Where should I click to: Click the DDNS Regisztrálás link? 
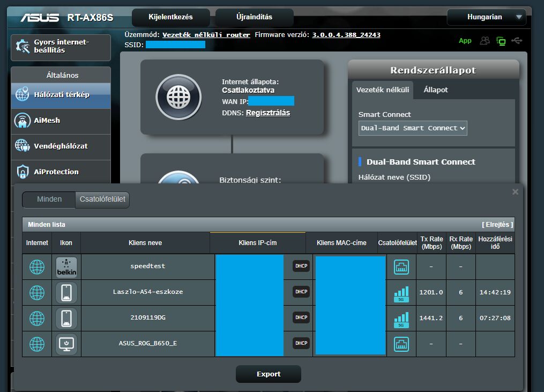[268, 113]
